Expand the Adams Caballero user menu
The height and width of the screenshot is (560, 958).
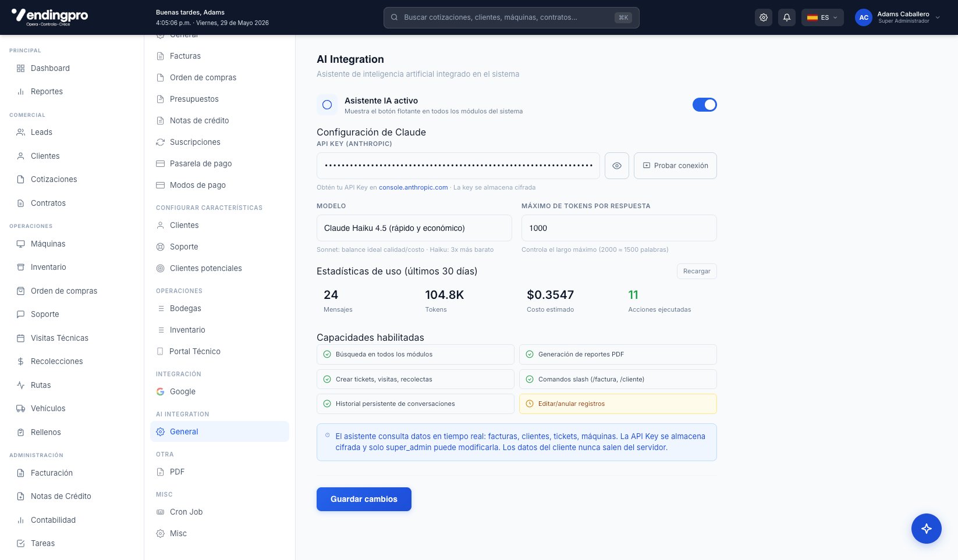click(x=897, y=17)
